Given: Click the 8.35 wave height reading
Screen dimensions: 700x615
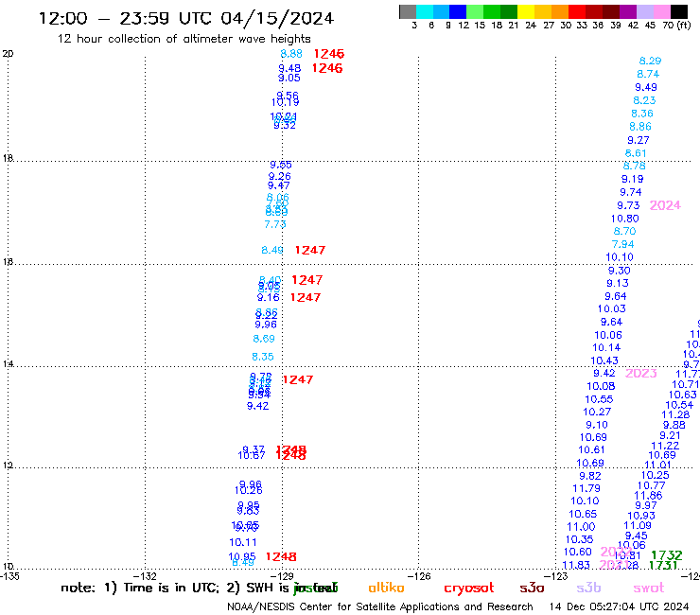Looking at the screenshot, I should [263, 357].
